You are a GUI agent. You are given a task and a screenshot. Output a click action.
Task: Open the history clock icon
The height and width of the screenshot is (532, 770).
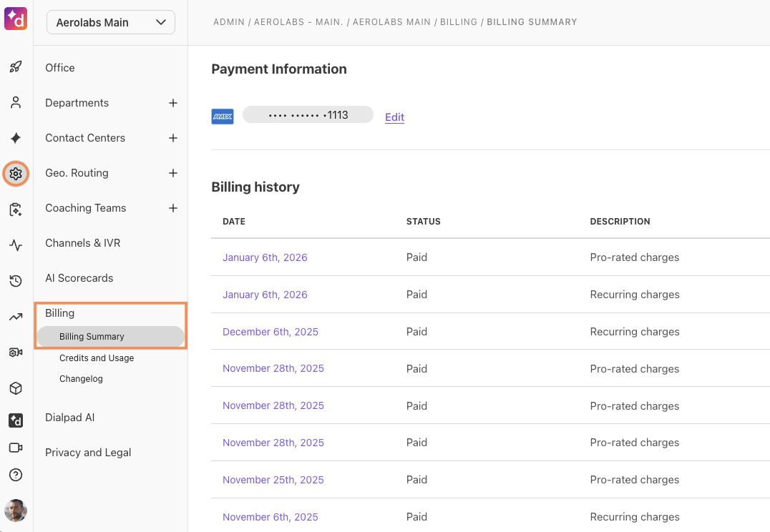[x=16, y=281]
